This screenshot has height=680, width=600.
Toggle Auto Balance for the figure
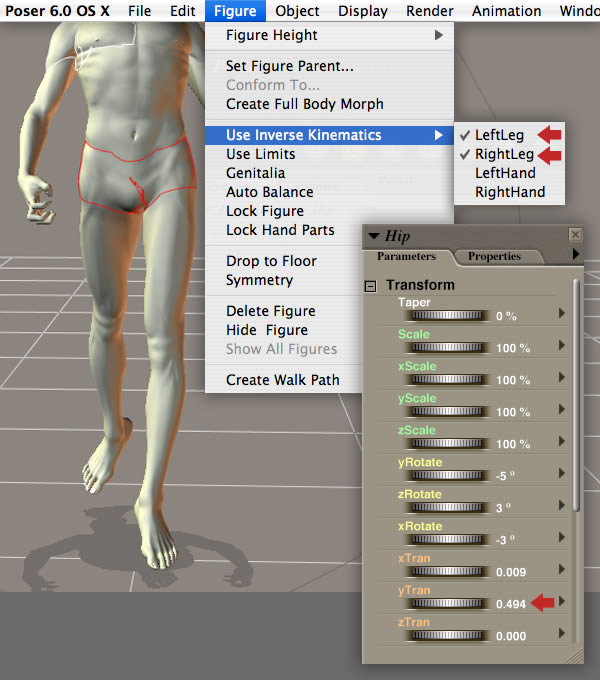(329, 192)
